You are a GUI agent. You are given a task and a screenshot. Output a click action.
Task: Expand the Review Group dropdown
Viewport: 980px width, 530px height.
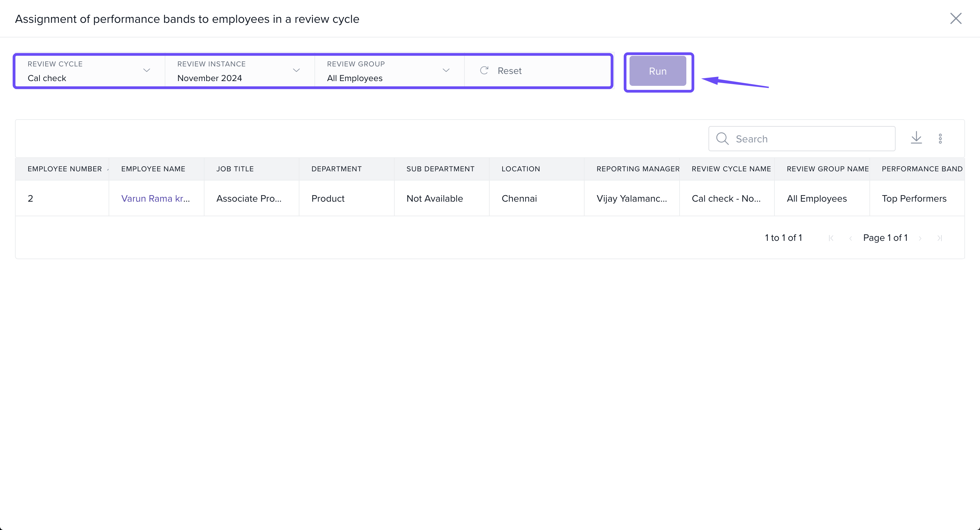pos(446,71)
